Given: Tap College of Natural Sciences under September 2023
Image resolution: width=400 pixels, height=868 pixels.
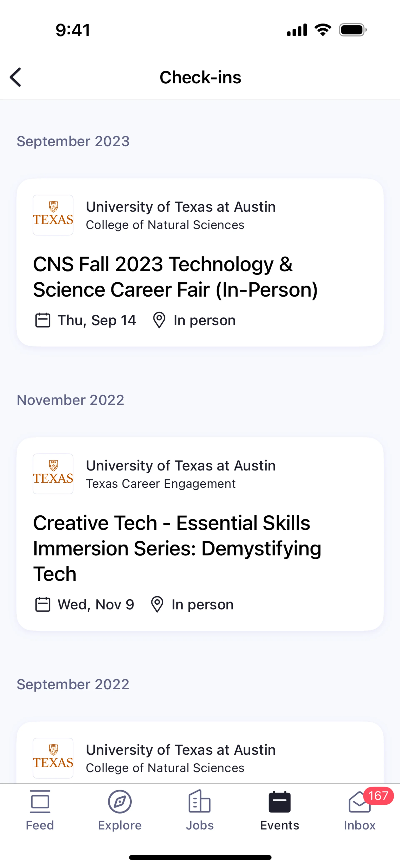Looking at the screenshot, I should (x=165, y=225).
